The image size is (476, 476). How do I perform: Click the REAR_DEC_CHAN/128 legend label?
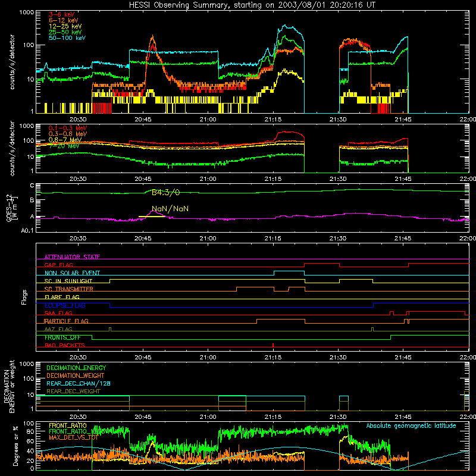pos(79,383)
